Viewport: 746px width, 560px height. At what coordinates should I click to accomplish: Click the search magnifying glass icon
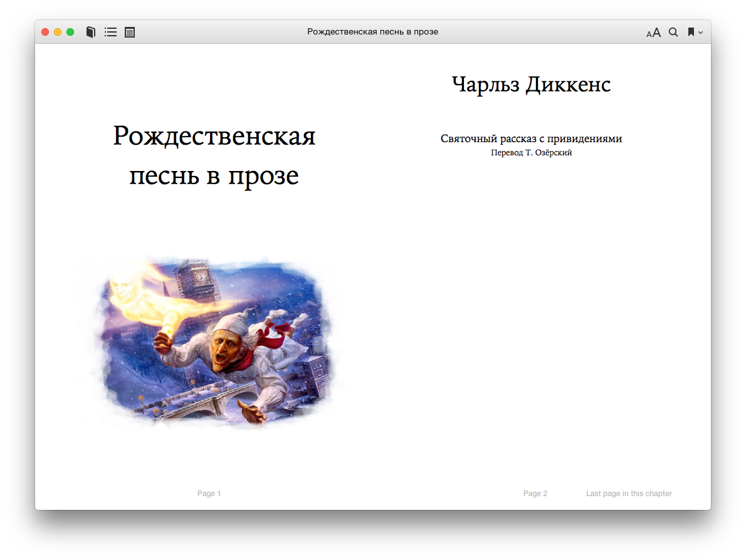click(673, 32)
